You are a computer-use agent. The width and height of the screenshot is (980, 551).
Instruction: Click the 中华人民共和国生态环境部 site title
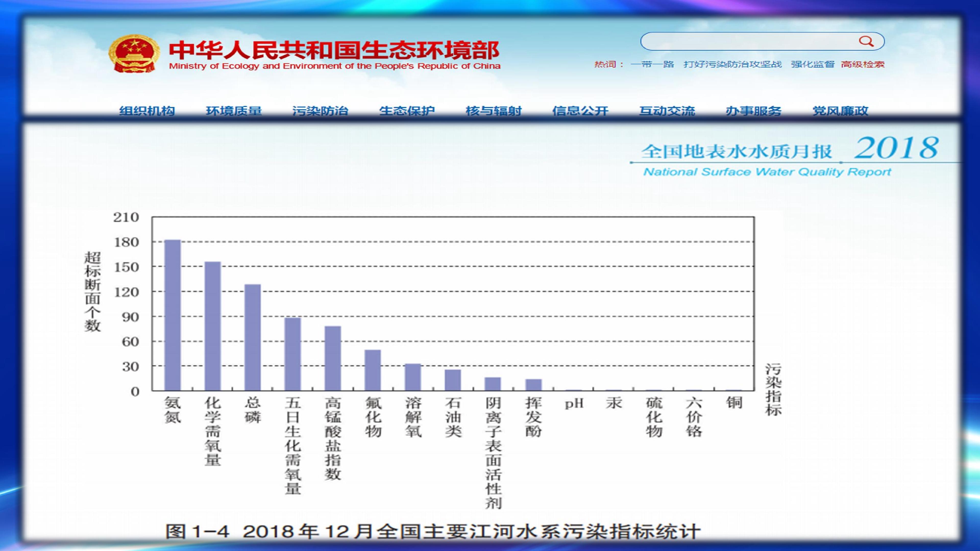pos(334,51)
